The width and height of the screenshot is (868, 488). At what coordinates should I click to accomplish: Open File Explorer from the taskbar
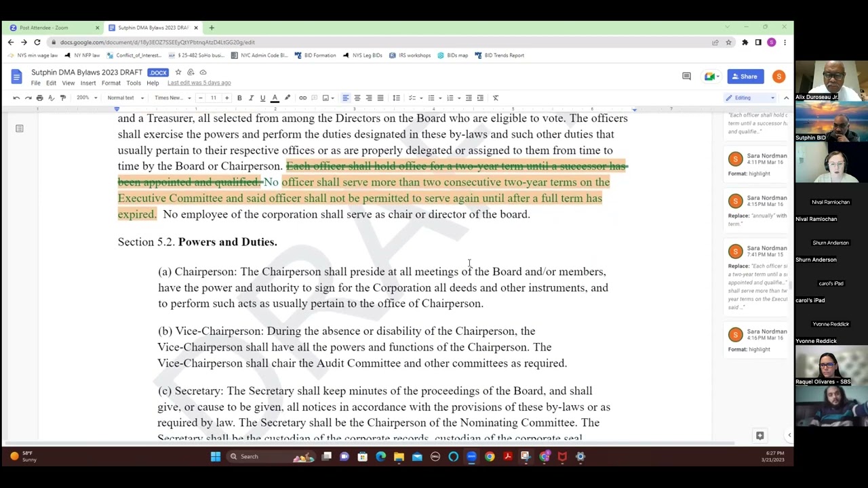pos(399,456)
